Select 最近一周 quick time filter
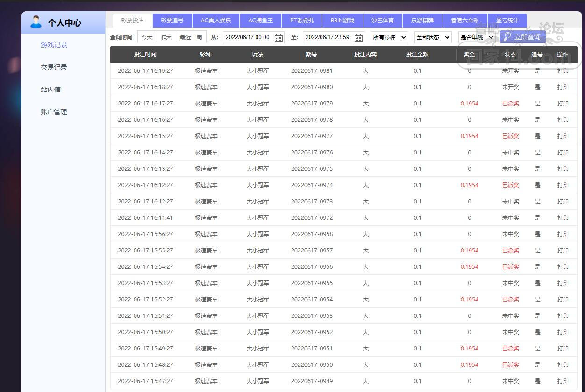 191,37
